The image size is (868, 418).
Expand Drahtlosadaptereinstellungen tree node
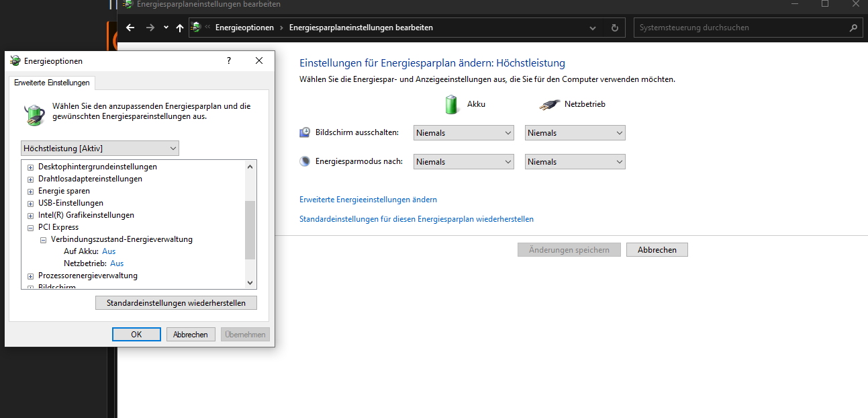point(31,179)
